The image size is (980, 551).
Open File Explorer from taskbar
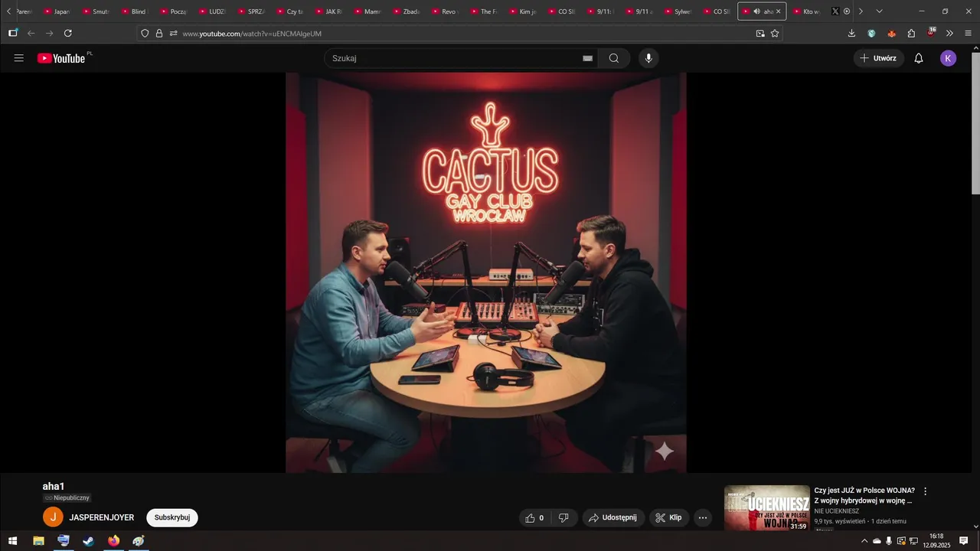[x=38, y=541]
